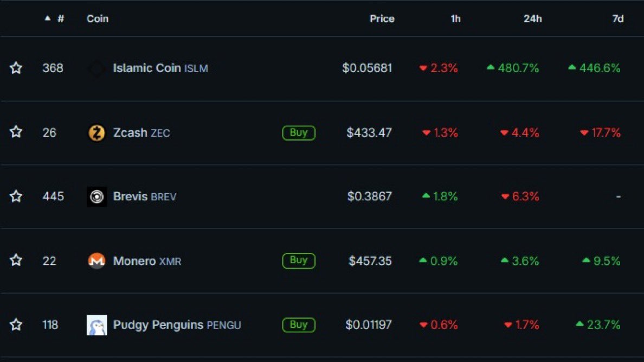
Task: Sort by 1h change column header
Action: (x=455, y=18)
